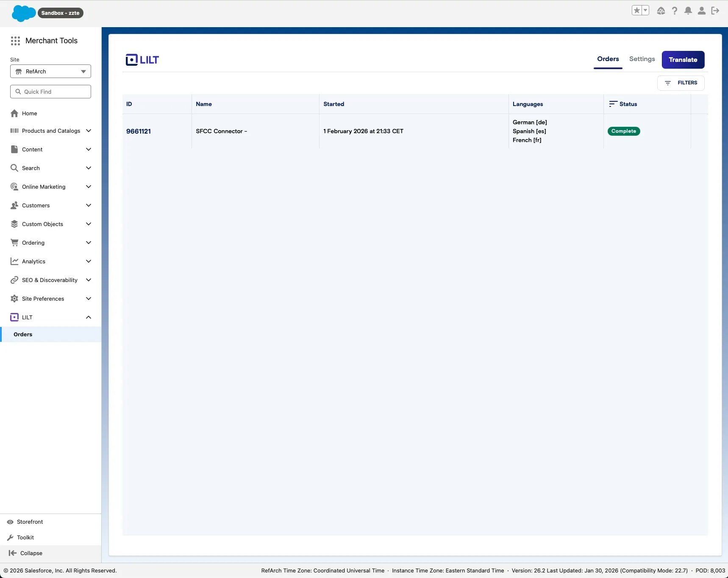This screenshot has height=578, width=728.
Task: Click the Home house icon
Action: 14,113
